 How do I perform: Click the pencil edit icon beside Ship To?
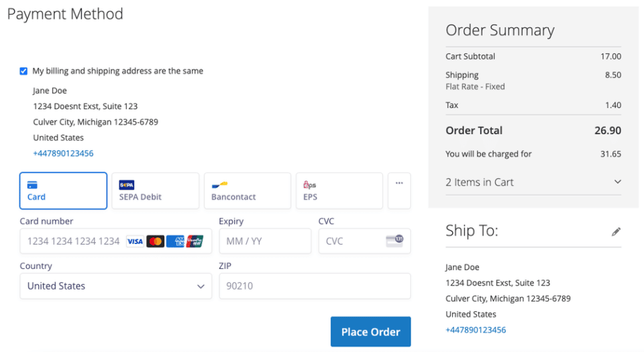(616, 231)
